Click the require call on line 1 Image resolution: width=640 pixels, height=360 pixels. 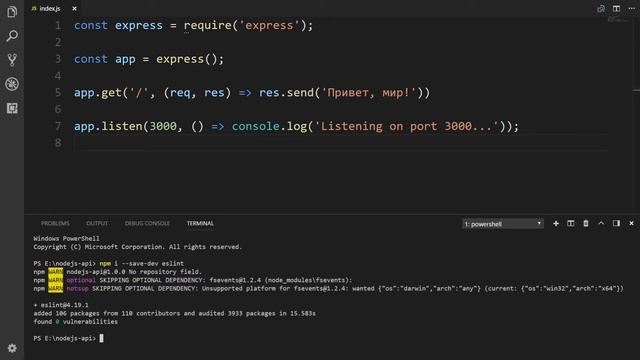pyautogui.click(x=207, y=25)
